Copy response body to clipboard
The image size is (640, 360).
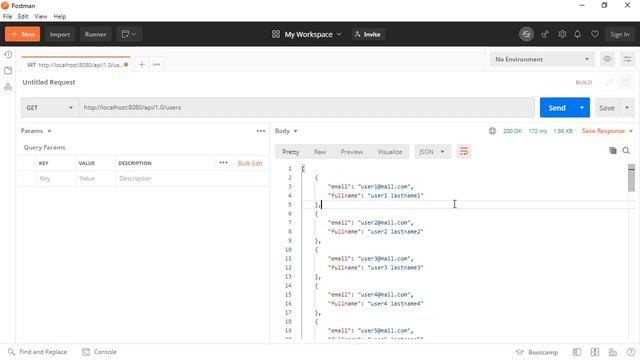tap(613, 151)
